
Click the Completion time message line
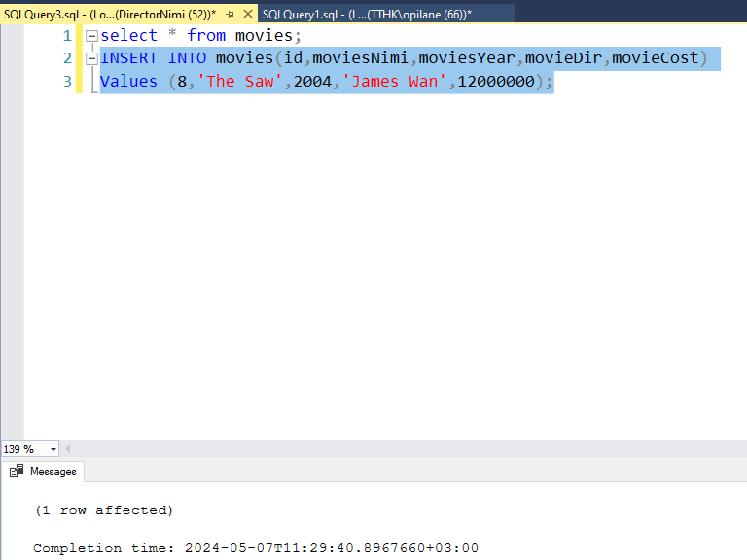(255, 548)
